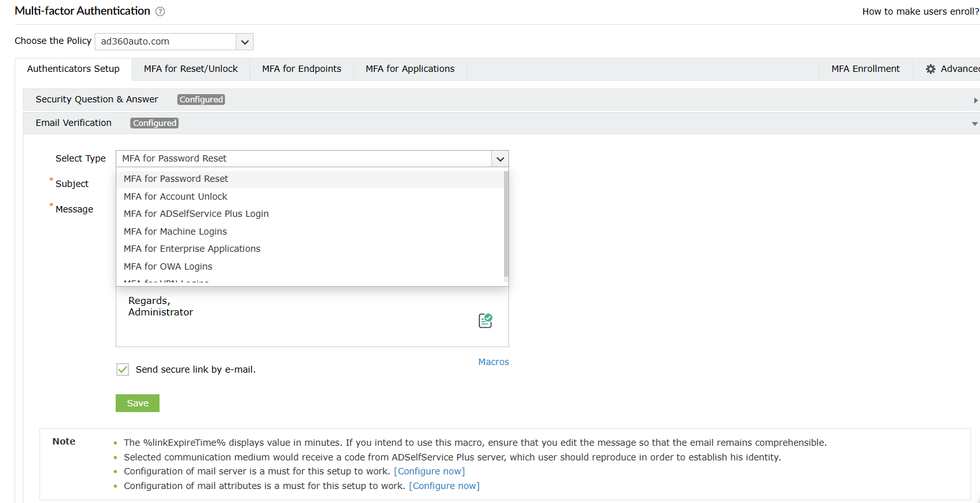Open the Choose the Policy dropdown

tap(245, 41)
